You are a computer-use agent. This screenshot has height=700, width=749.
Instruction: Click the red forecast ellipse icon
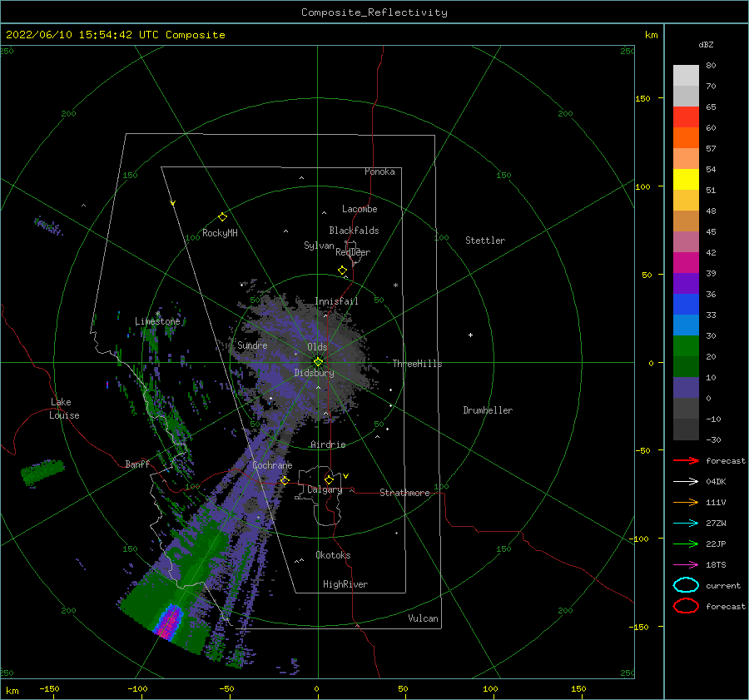[x=686, y=606]
